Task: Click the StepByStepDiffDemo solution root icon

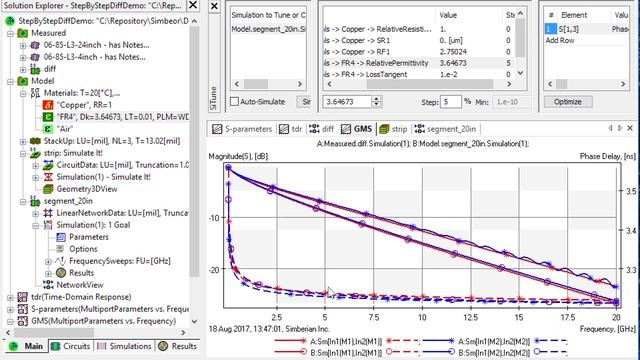Action: coord(10,21)
